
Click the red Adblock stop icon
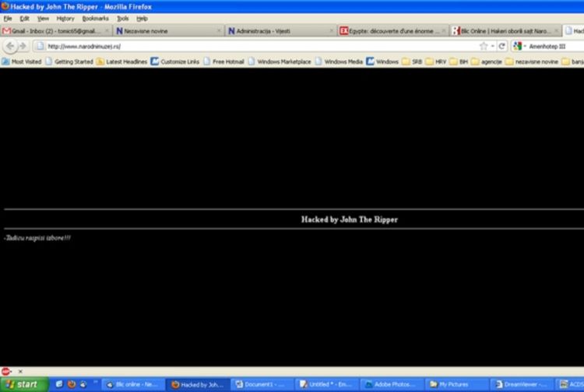(x=5, y=371)
